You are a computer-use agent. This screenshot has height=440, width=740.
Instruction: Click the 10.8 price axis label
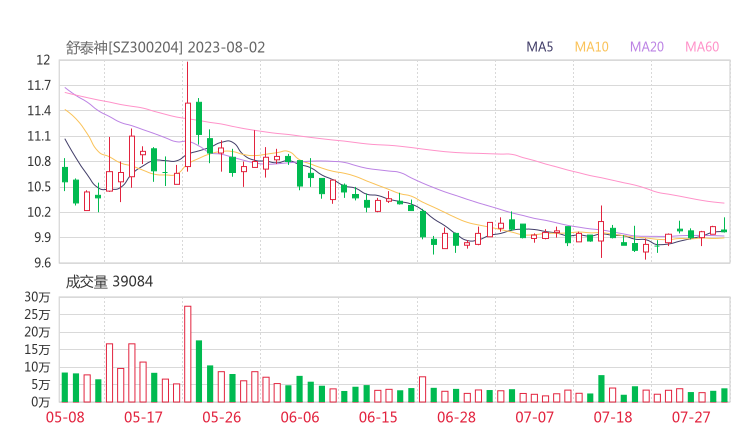(x=39, y=161)
